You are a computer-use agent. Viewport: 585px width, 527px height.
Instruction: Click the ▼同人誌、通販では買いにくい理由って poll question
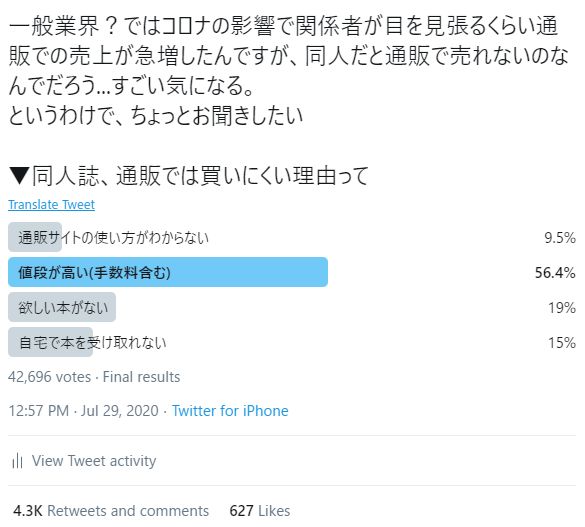coord(189,175)
